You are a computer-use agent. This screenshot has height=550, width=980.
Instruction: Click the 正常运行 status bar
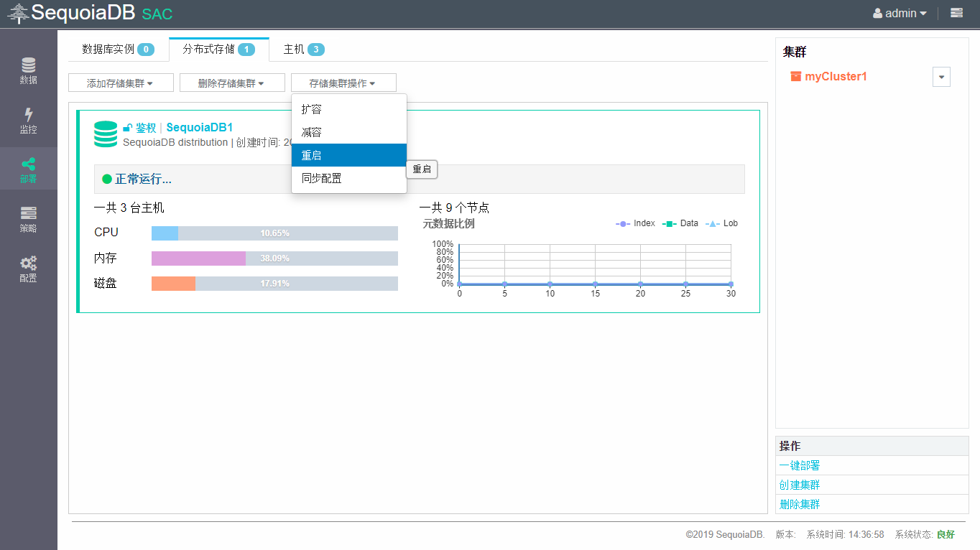pos(420,180)
